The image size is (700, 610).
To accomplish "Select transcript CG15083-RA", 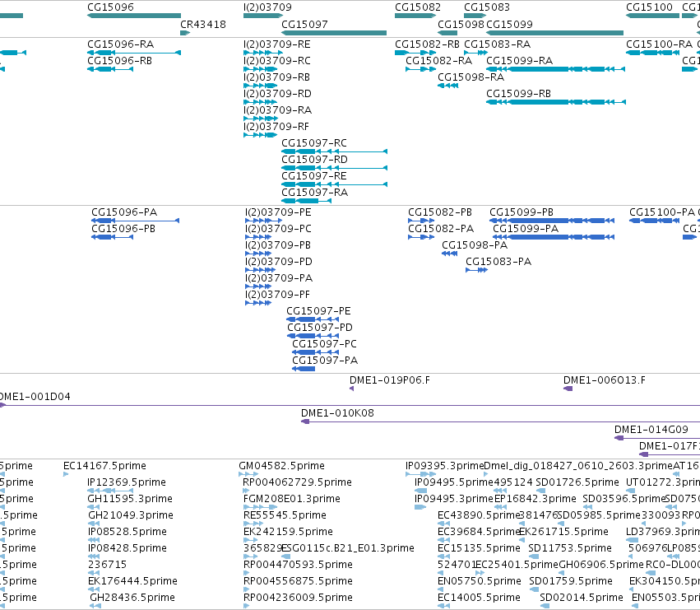I will (x=498, y=44).
